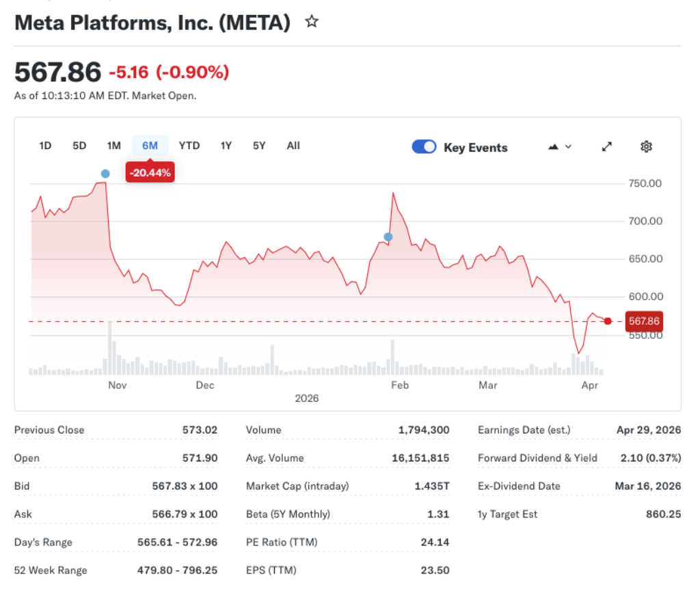The image size is (700, 594).
Task: Click the PE Ratio value 24.14
Action: click(435, 542)
